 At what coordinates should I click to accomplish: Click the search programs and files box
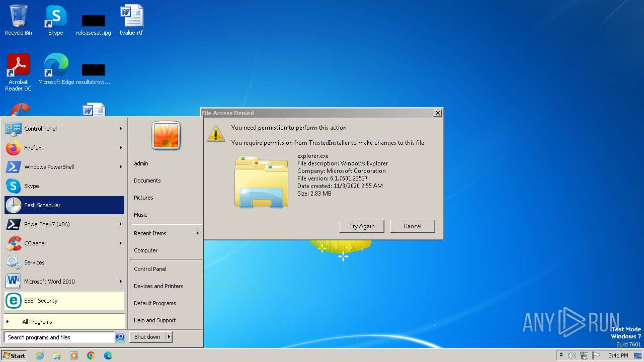point(59,337)
